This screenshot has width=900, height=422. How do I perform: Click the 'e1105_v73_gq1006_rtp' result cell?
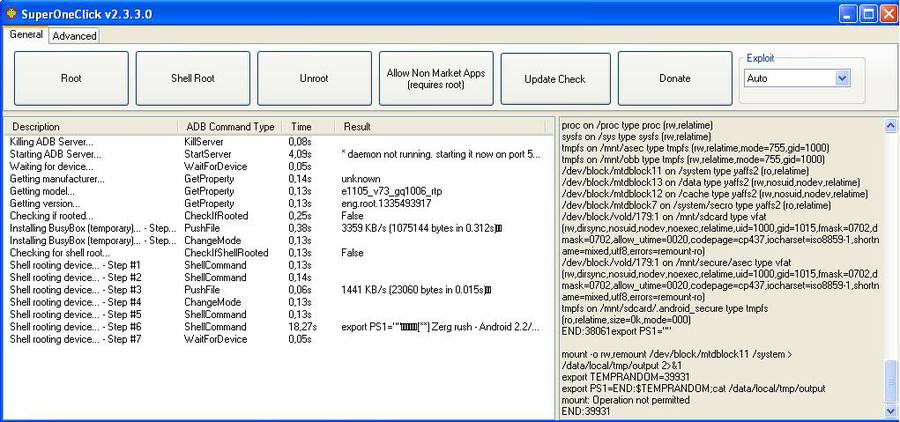[x=391, y=191]
